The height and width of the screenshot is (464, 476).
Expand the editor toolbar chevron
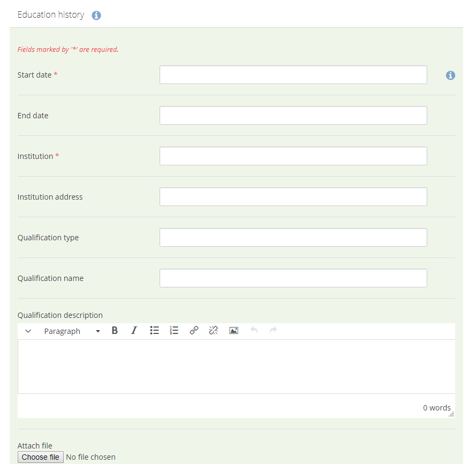tap(28, 331)
